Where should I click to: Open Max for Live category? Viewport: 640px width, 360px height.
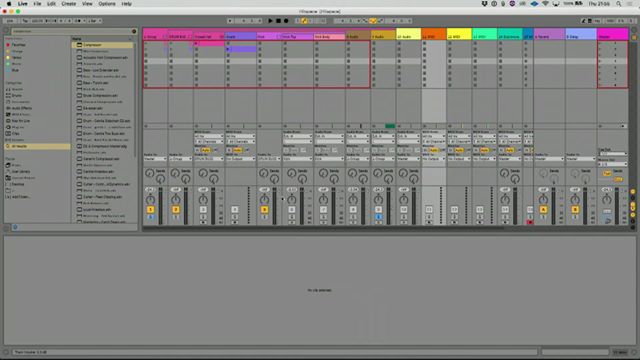click(x=20, y=121)
